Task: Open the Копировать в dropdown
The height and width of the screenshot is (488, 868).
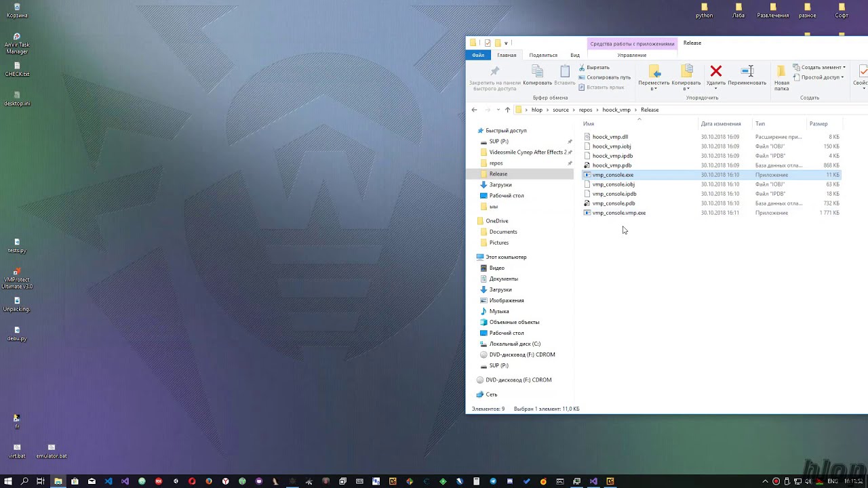Action: [686, 86]
